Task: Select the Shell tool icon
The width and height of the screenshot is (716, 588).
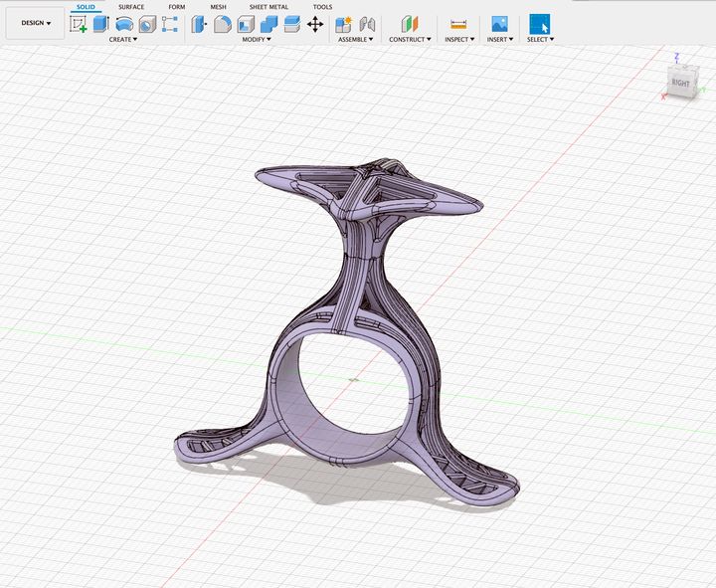Action: (246, 24)
